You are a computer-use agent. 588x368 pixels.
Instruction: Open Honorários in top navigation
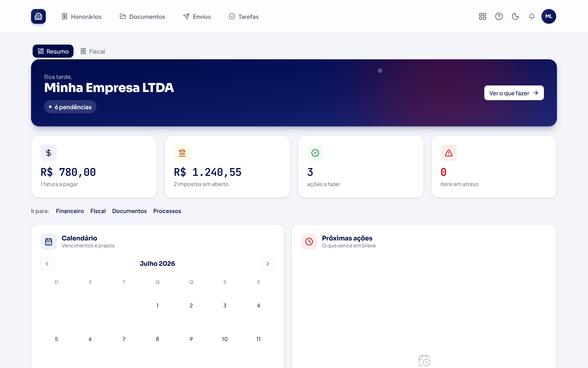point(82,17)
